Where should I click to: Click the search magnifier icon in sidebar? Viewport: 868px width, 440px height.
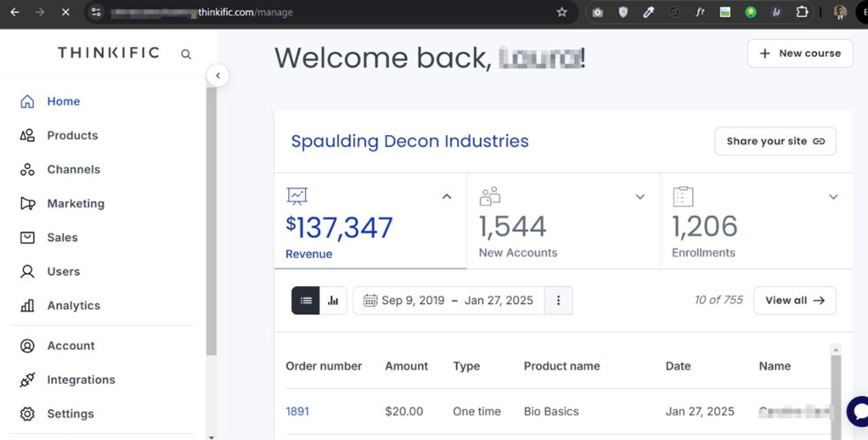pos(186,54)
